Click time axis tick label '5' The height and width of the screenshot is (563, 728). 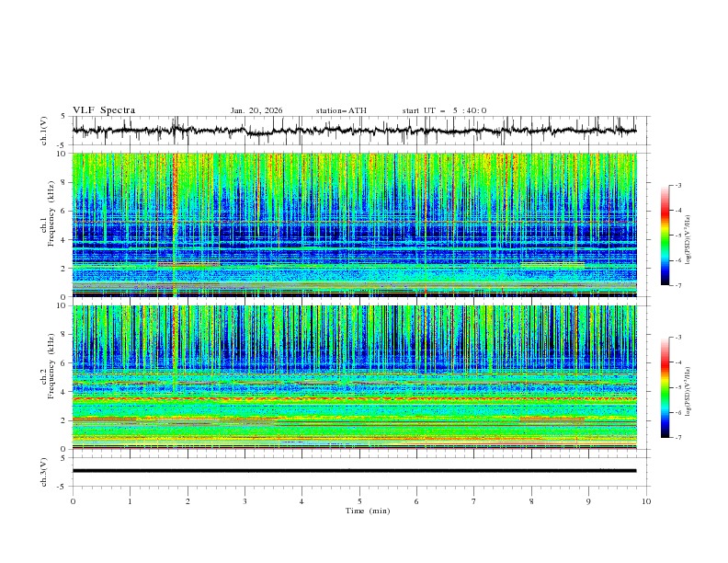click(359, 501)
